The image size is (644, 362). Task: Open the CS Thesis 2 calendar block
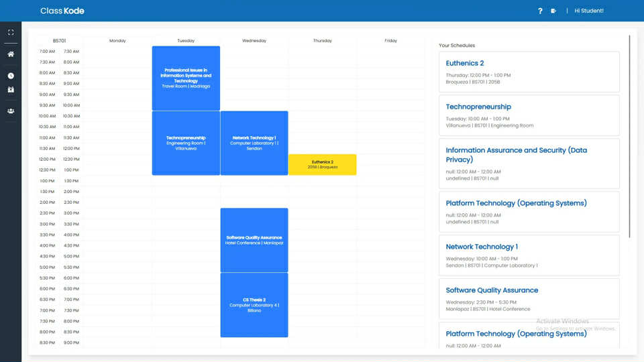[254, 305]
